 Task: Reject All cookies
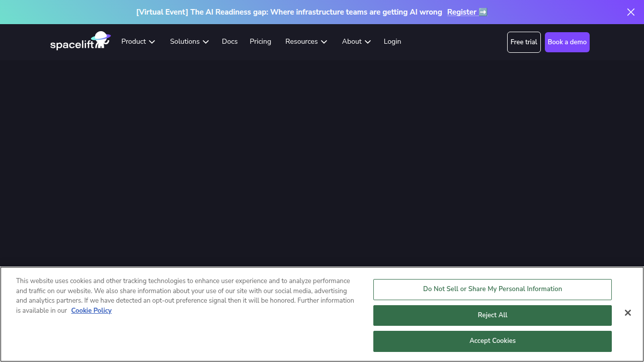tap(493, 315)
